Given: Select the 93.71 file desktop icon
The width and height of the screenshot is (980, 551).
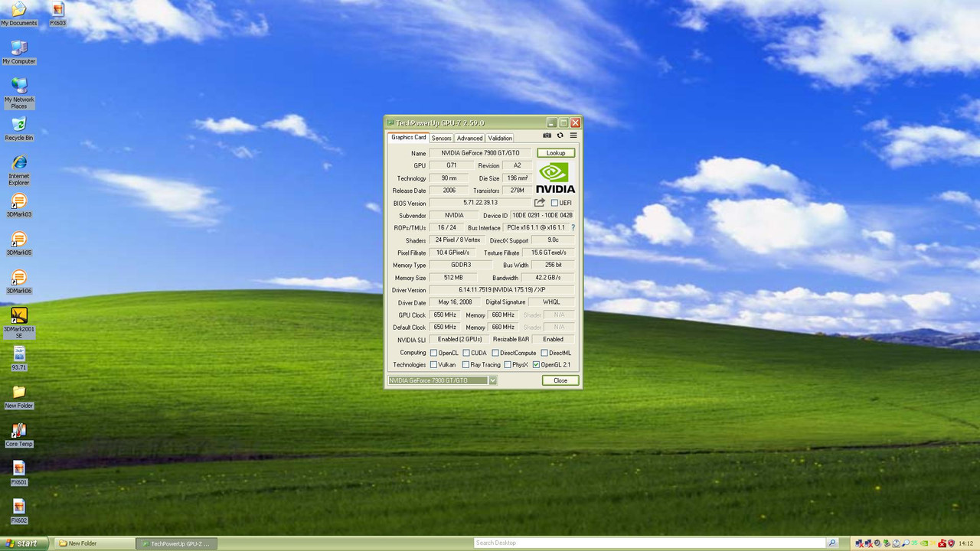Looking at the screenshot, I should coord(19,359).
